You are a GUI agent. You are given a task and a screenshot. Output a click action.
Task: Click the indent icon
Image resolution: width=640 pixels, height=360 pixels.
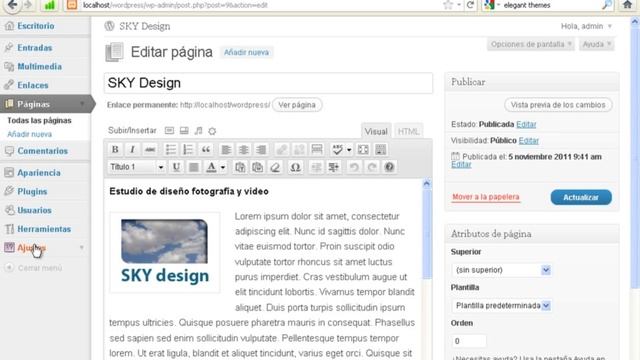coord(333,167)
